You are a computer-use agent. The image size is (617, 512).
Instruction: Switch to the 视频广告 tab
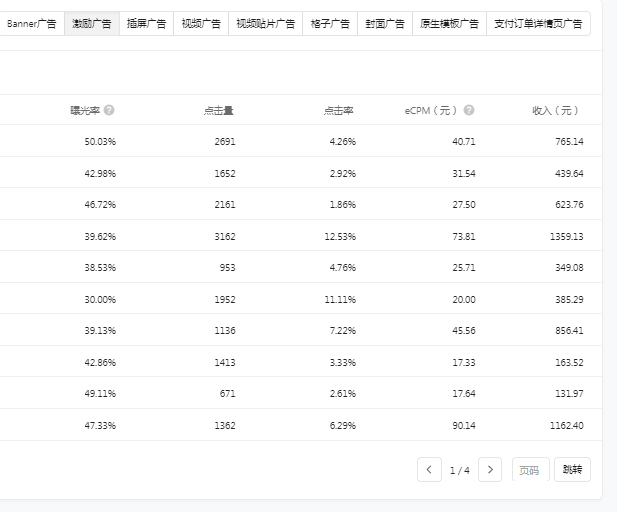[201, 24]
